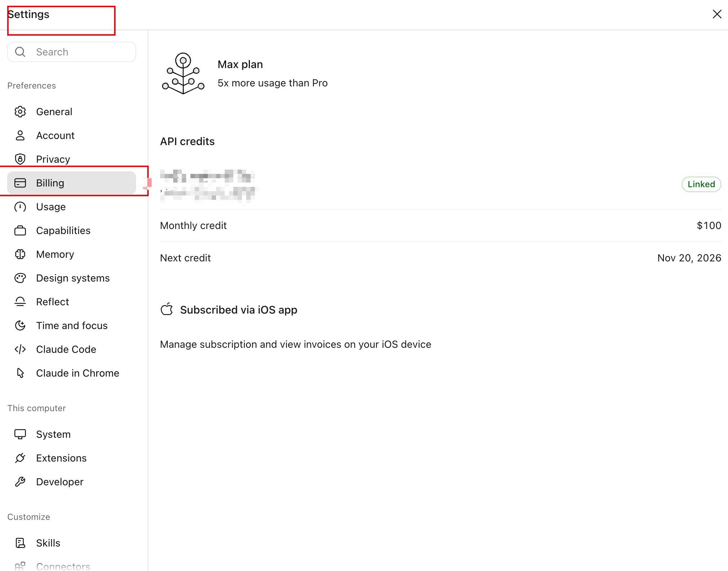The image size is (728, 571).
Task: Click the search magnifier icon
Action: [20, 52]
